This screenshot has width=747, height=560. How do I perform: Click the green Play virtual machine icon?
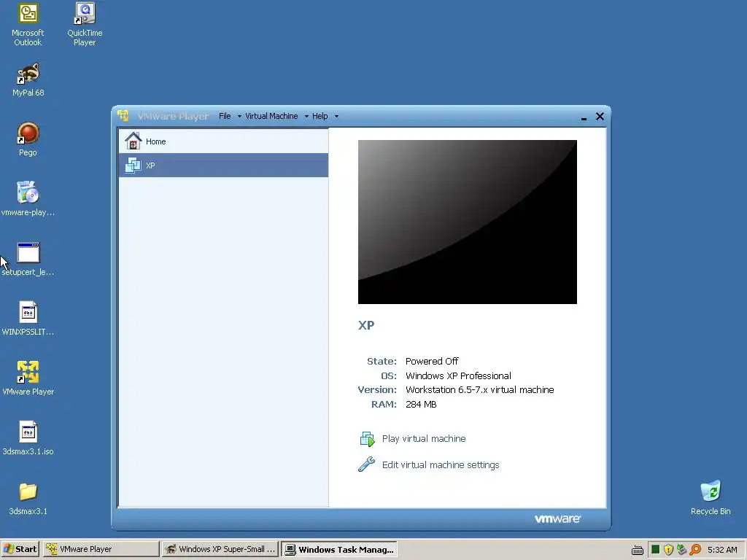click(x=368, y=438)
